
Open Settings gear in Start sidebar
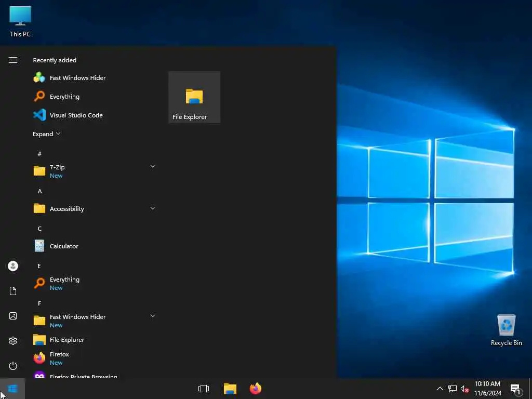[x=13, y=341]
